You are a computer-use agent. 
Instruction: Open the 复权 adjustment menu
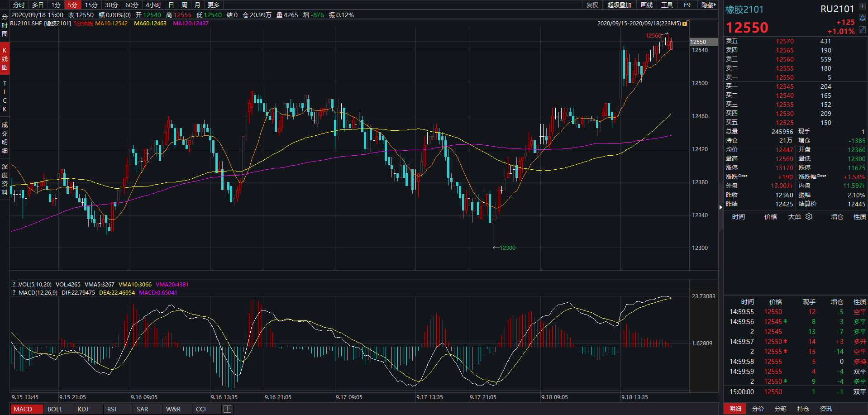coord(592,5)
